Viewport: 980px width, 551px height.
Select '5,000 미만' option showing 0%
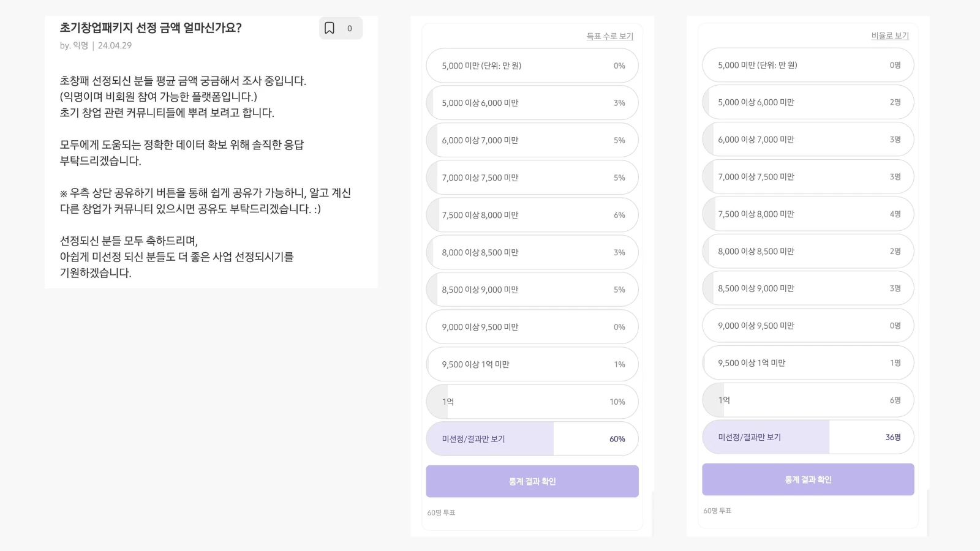click(x=532, y=66)
